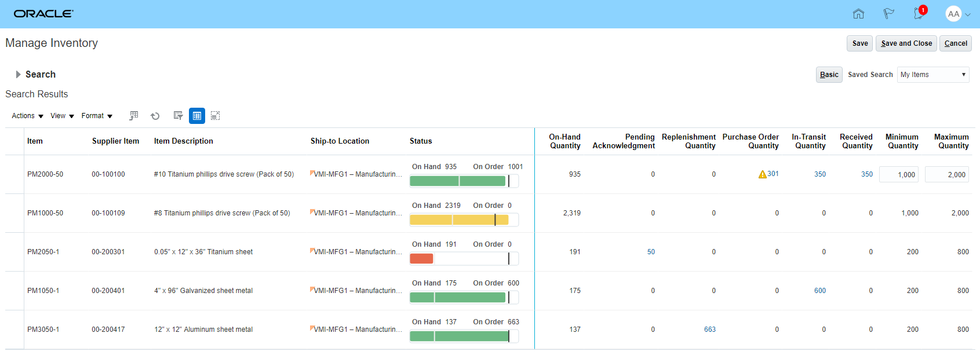Click the query by example filter icon
The height and width of the screenshot is (355, 980).
point(178,116)
